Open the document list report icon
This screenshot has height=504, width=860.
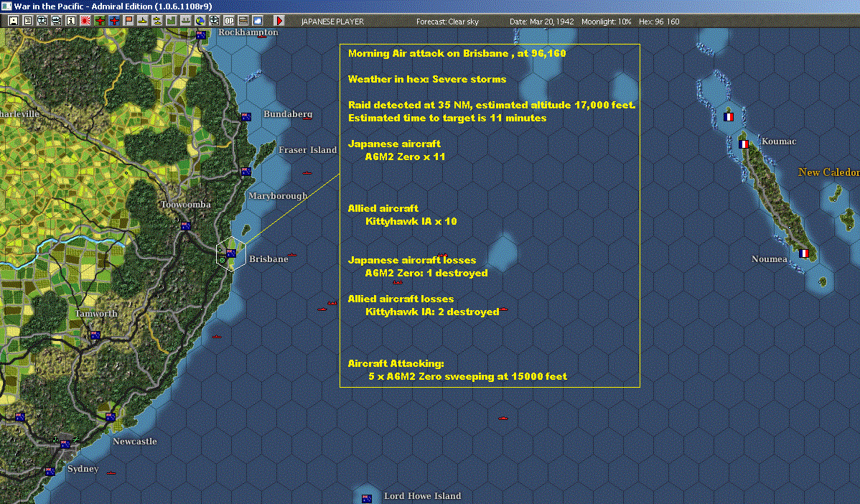28,21
